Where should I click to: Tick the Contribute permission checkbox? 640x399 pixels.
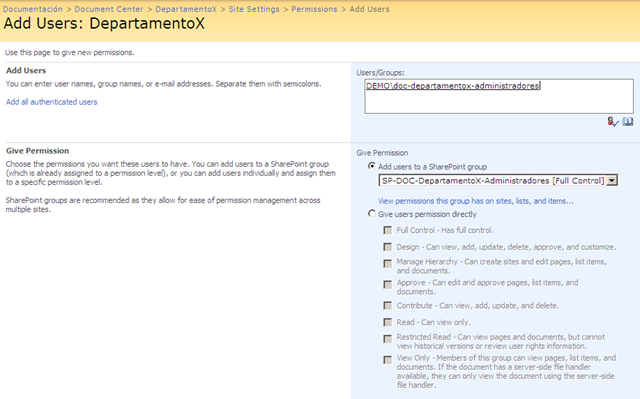pyautogui.click(x=387, y=305)
